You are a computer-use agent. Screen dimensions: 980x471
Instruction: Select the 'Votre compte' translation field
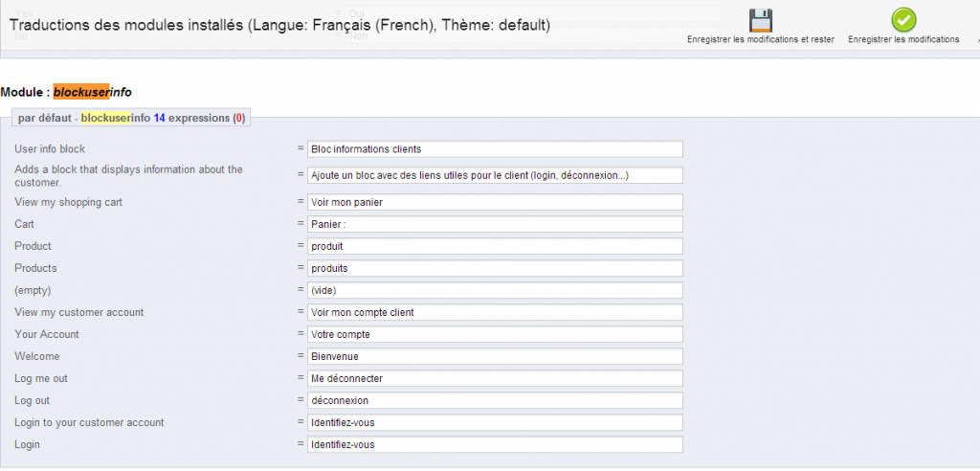(x=495, y=334)
